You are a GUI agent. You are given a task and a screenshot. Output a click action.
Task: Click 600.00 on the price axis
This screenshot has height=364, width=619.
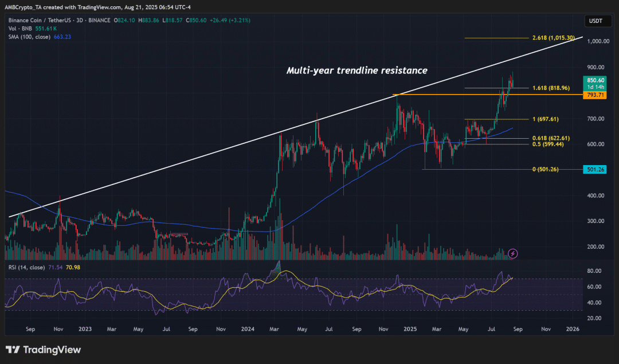tap(596, 144)
